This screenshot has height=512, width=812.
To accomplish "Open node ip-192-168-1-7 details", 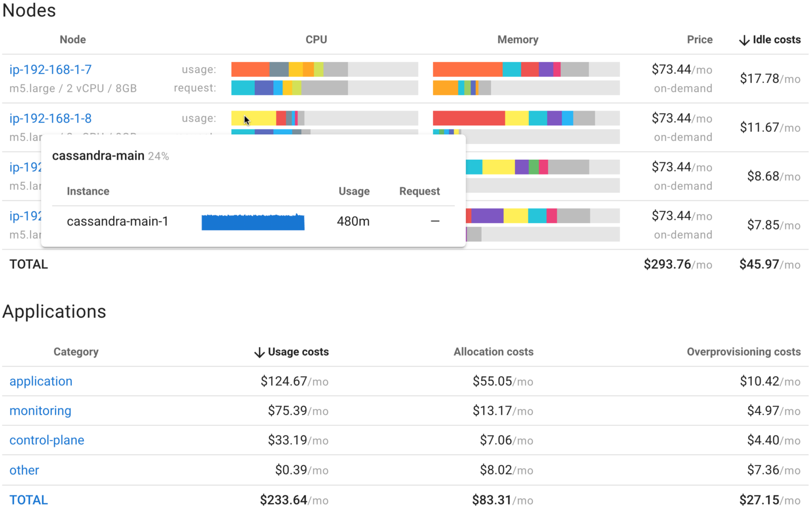I will (x=50, y=69).
